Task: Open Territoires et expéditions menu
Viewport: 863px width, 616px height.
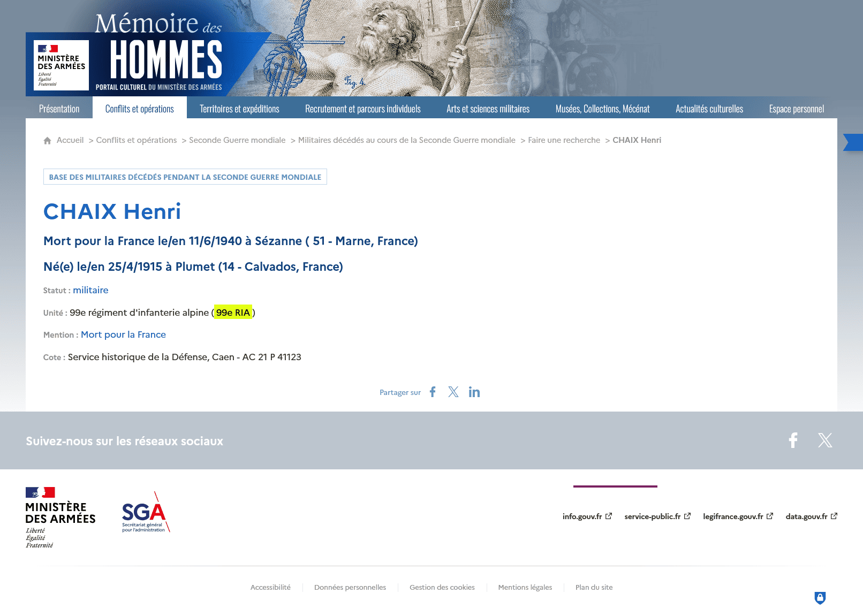Action: click(239, 109)
